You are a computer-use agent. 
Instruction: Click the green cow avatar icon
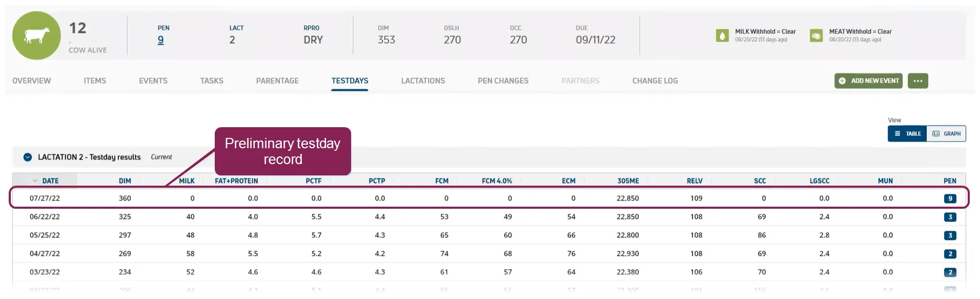click(x=36, y=35)
